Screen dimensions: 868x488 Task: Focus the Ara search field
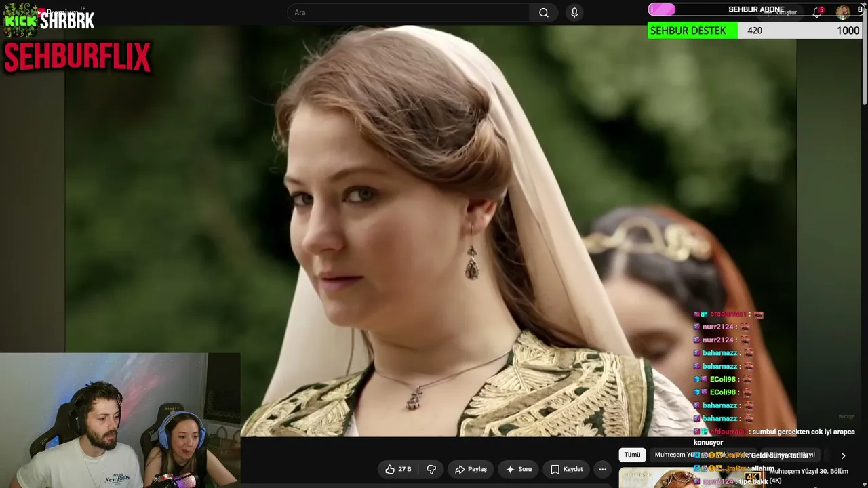pos(409,12)
